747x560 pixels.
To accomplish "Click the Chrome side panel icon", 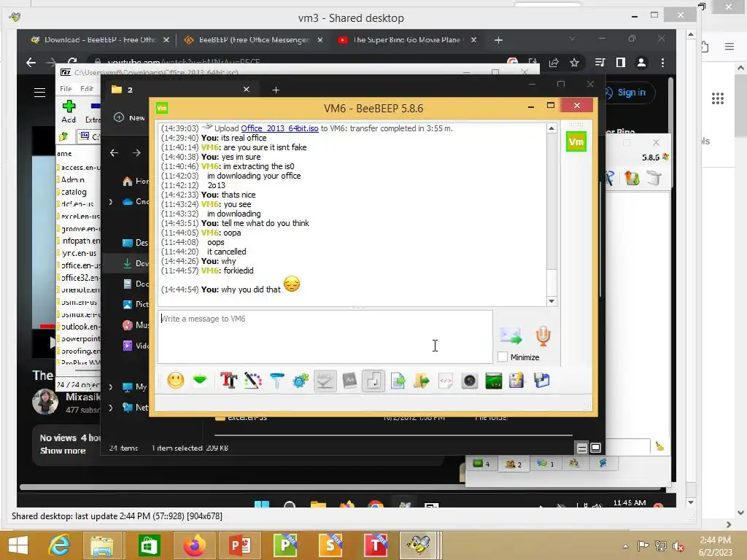I will (620, 63).
